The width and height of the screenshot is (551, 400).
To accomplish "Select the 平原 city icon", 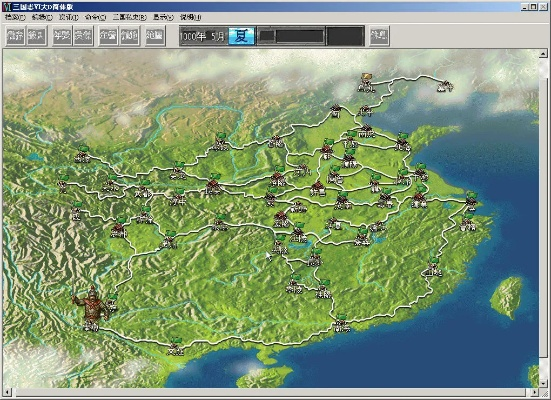I will pos(350,140).
